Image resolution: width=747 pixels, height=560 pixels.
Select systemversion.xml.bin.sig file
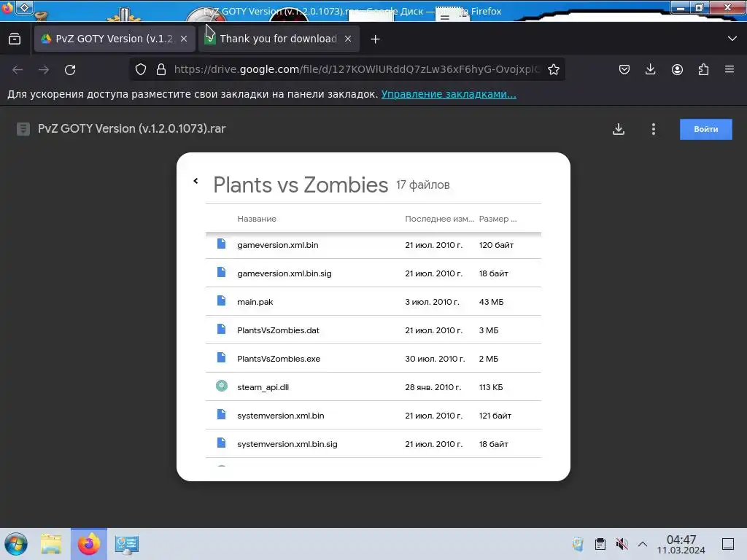(373, 444)
